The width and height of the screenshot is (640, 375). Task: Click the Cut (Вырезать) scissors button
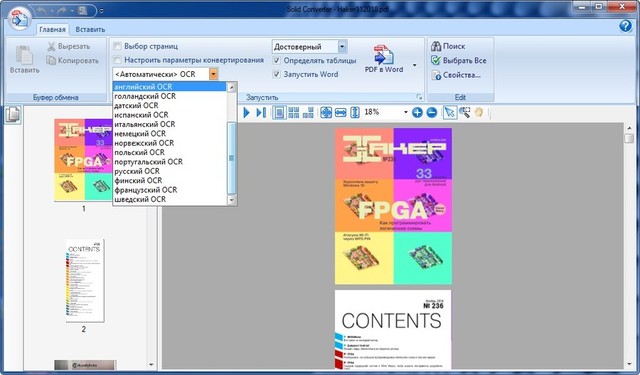[x=68, y=47]
